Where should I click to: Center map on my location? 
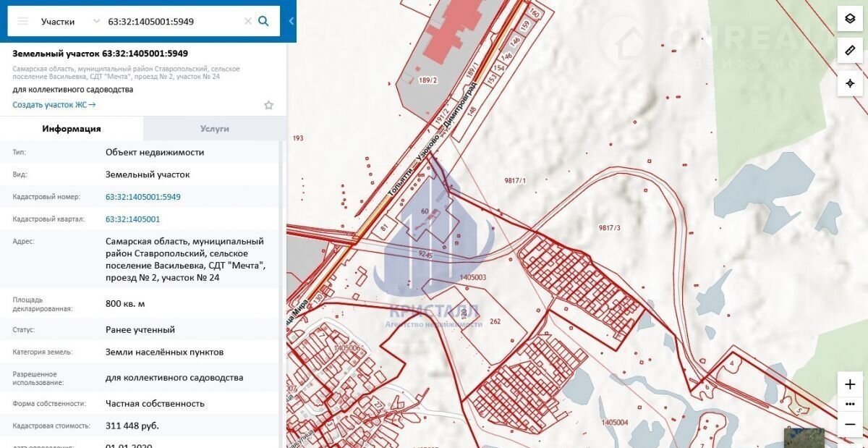click(850, 83)
